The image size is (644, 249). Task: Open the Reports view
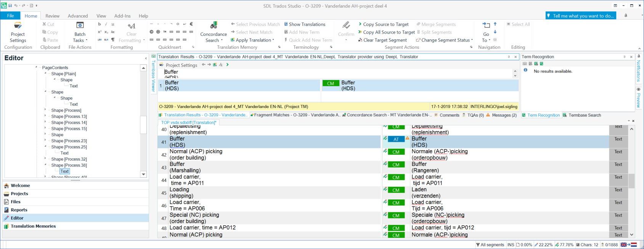point(75,210)
